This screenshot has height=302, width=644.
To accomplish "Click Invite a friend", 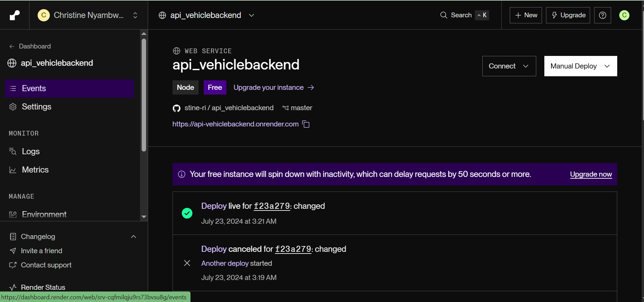I will pos(42,251).
